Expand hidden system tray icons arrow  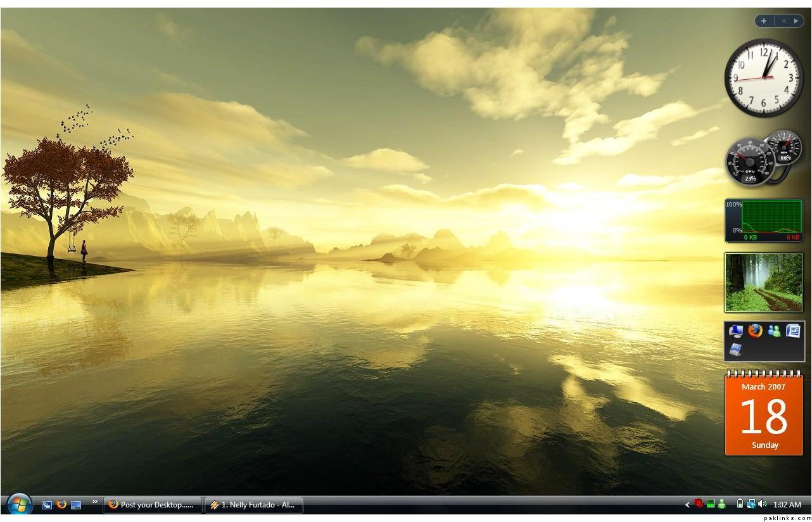(687, 505)
